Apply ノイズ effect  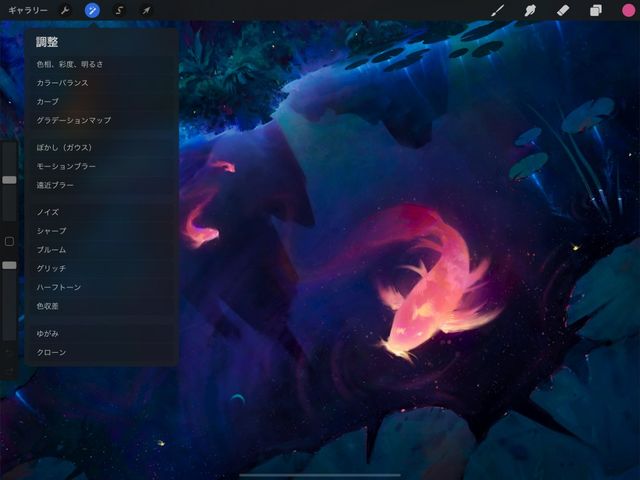[x=102, y=212]
